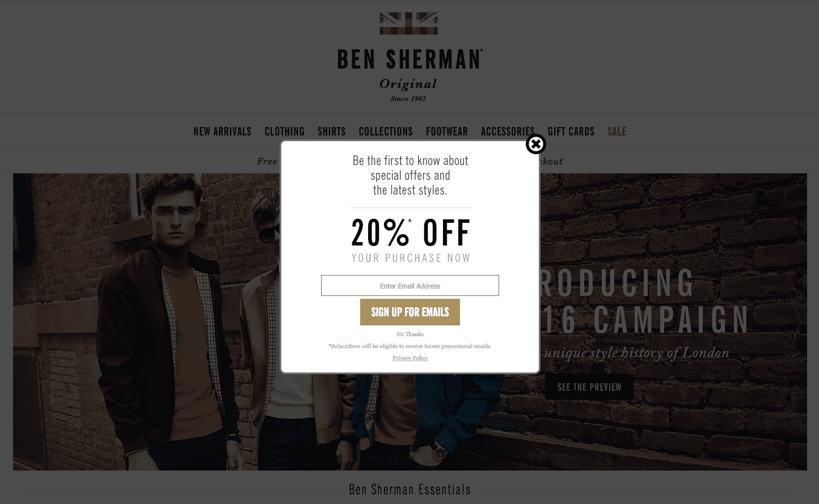This screenshot has width=819, height=504.
Task: Focus the Enter Email Address field
Action: pyautogui.click(x=409, y=286)
